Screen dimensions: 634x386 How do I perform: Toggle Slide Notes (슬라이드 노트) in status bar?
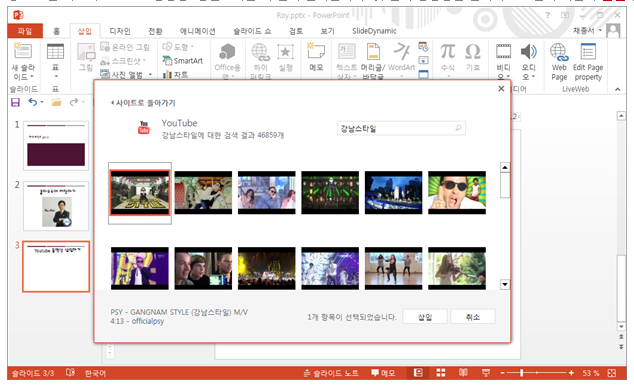point(331,373)
